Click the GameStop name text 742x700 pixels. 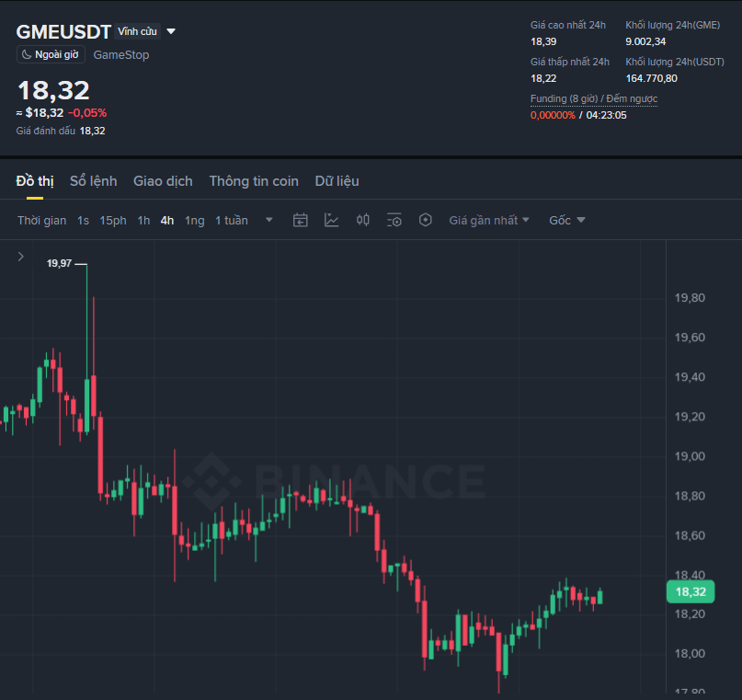[121, 55]
